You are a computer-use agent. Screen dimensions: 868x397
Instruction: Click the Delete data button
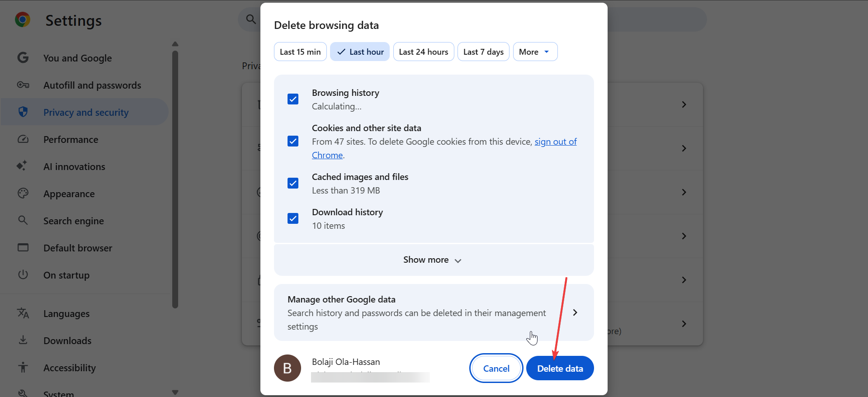[x=560, y=368]
